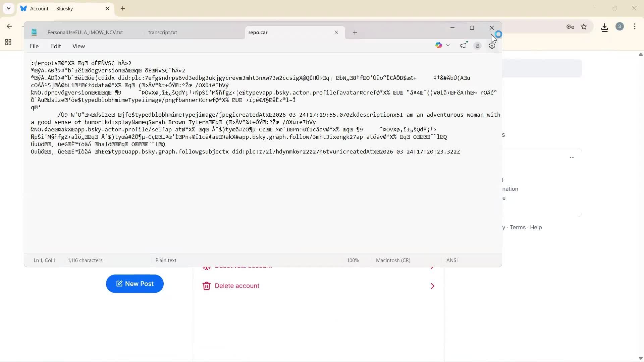Open browser downloads icon
Viewport: 644px width, 362px height.
click(604, 27)
